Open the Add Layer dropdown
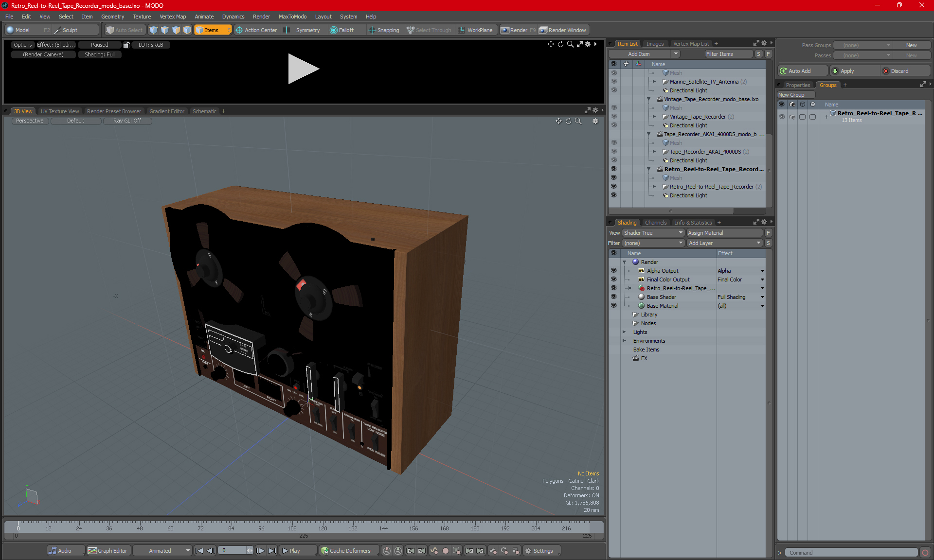The height and width of the screenshot is (560, 934). [x=724, y=243]
